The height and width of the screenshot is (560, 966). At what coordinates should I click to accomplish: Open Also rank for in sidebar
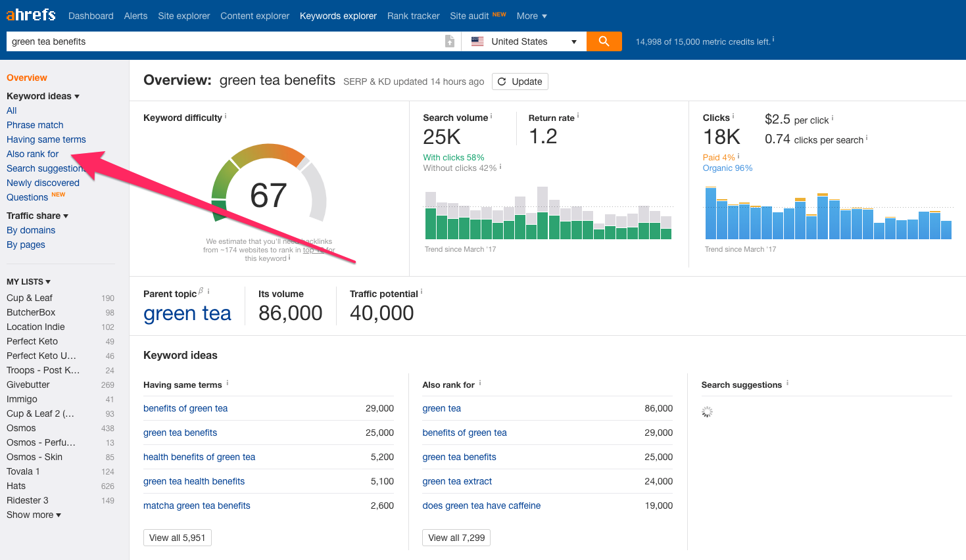(32, 154)
